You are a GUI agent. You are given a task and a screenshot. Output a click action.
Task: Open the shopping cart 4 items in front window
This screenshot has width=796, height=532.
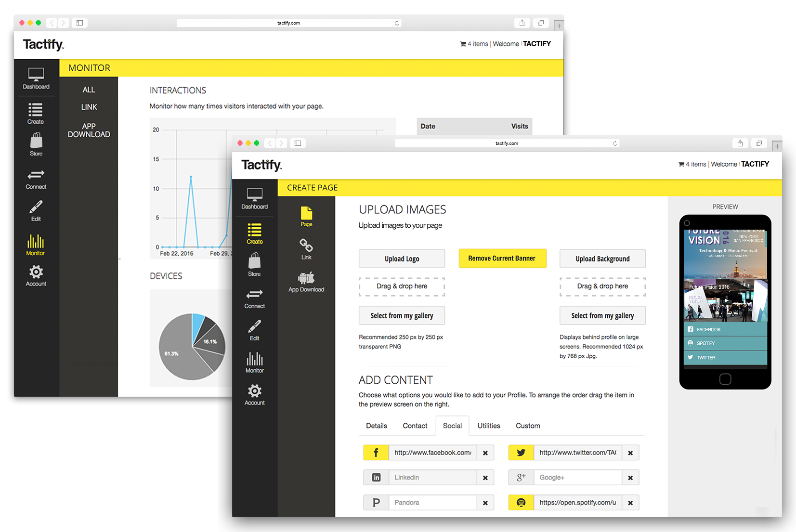(692, 164)
